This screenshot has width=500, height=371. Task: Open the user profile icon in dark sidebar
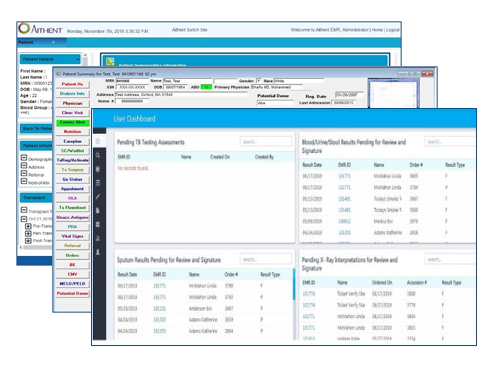(98, 252)
